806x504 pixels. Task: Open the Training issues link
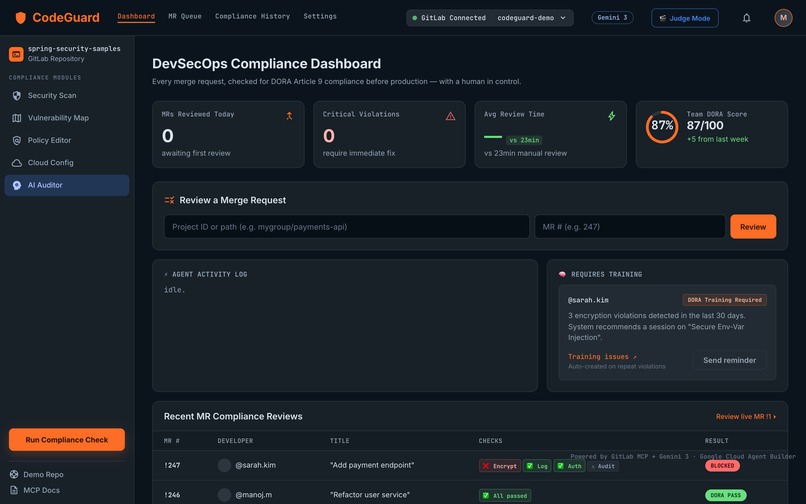(x=602, y=356)
